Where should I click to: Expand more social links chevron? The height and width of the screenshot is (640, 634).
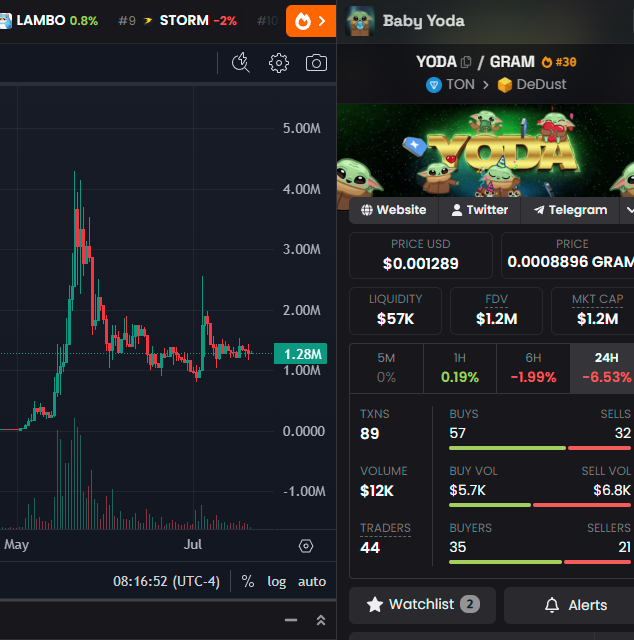[629, 210]
